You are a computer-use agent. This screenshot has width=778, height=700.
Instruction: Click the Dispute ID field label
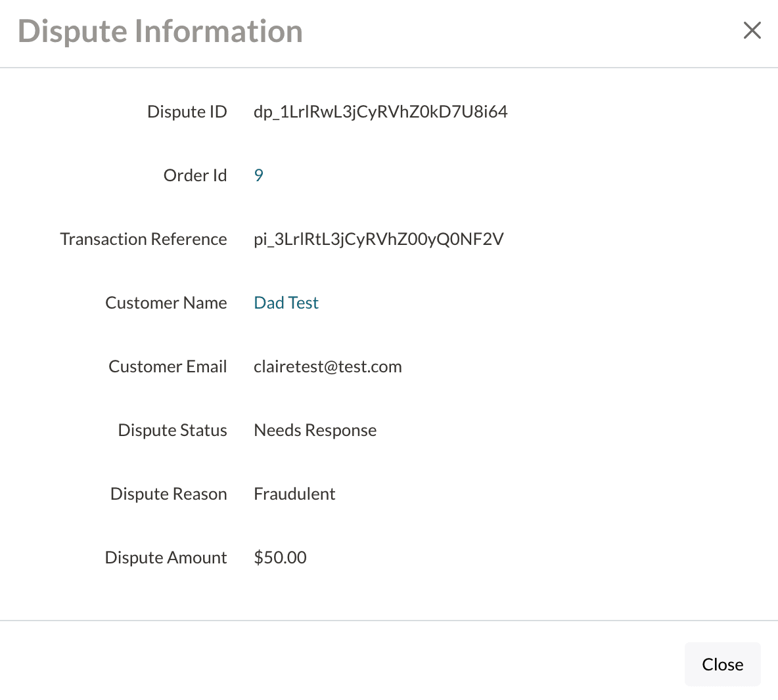click(x=187, y=112)
